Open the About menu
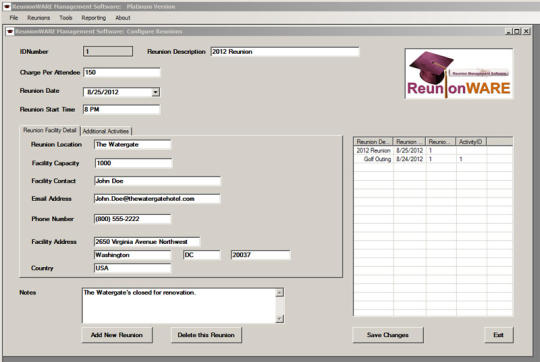Viewport: 540px width, 362px height. point(123,18)
